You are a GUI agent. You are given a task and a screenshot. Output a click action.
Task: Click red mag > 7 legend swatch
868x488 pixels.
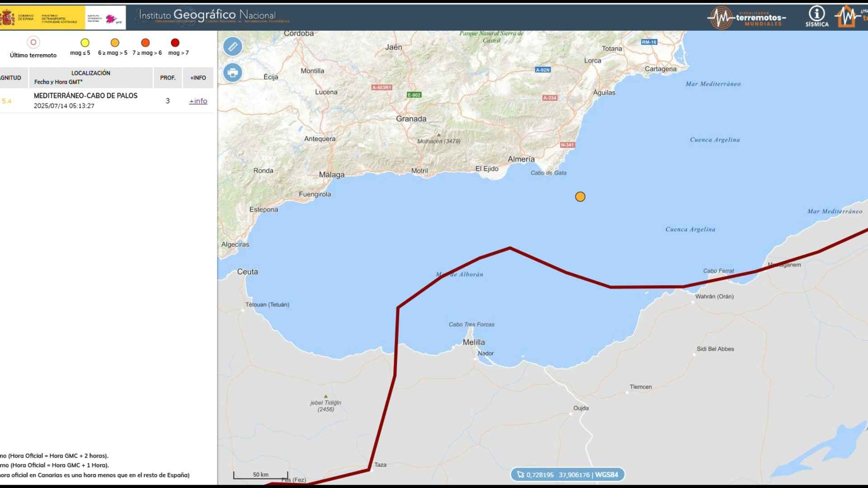coord(175,43)
